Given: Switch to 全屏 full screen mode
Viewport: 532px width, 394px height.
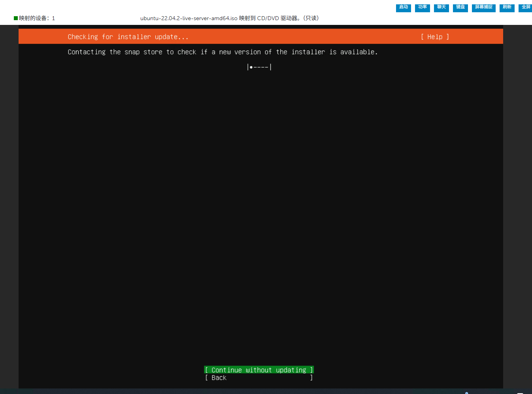Looking at the screenshot, I should 525,8.
